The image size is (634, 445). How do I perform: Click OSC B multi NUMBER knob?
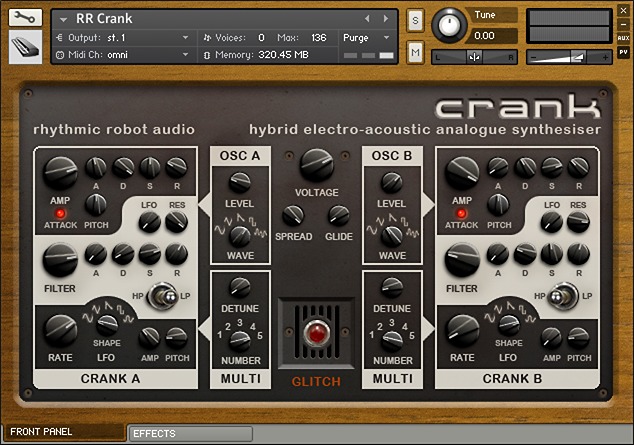391,341
